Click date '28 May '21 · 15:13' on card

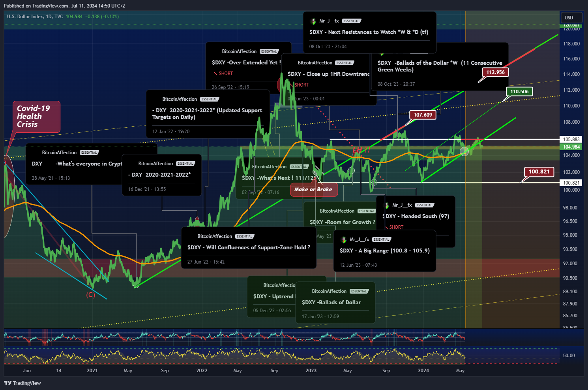(51, 178)
